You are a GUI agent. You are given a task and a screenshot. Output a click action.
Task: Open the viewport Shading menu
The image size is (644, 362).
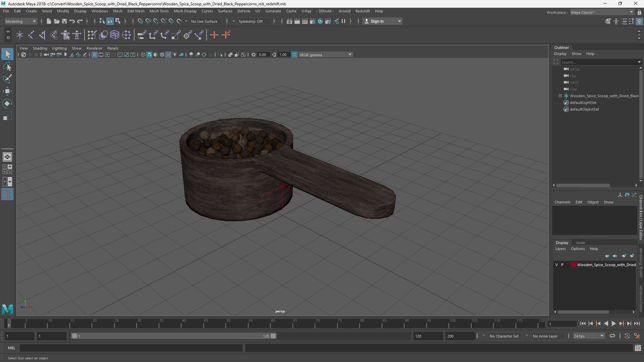tap(40, 48)
